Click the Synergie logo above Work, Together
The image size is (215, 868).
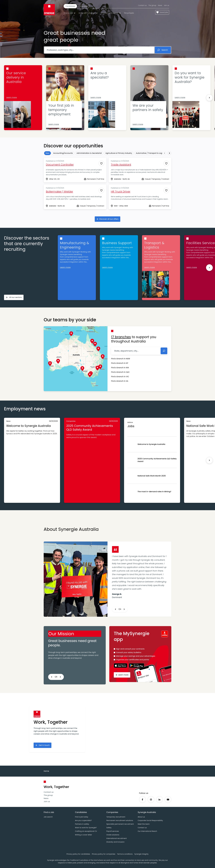(37, 714)
